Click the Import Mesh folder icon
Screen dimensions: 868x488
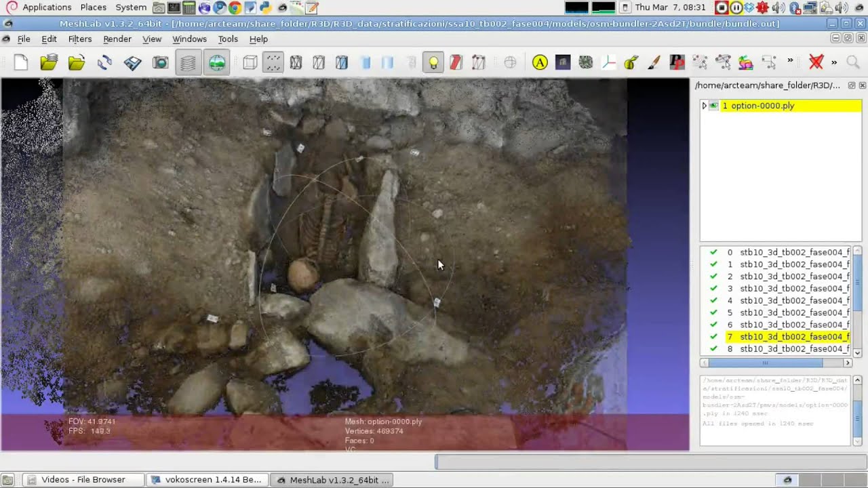tap(77, 63)
